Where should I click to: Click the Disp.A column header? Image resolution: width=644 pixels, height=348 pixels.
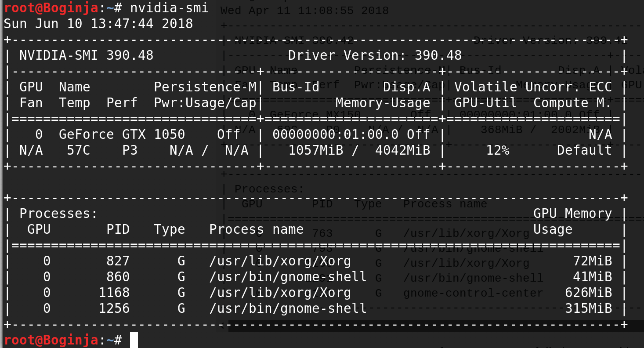[x=407, y=87]
